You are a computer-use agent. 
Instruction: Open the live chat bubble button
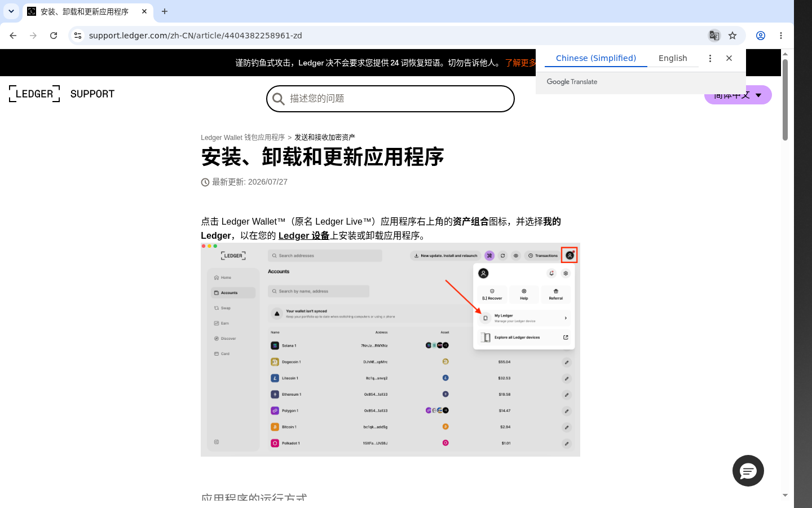click(748, 471)
